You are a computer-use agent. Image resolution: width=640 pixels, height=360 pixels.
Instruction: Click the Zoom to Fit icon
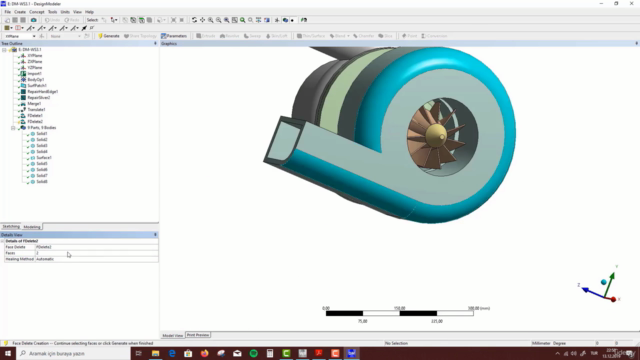point(227,20)
